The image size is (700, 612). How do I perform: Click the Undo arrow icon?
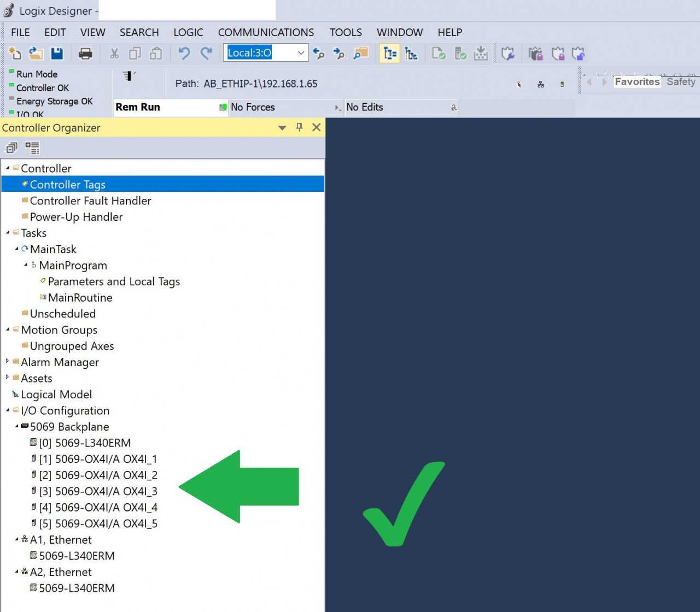(x=184, y=53)
